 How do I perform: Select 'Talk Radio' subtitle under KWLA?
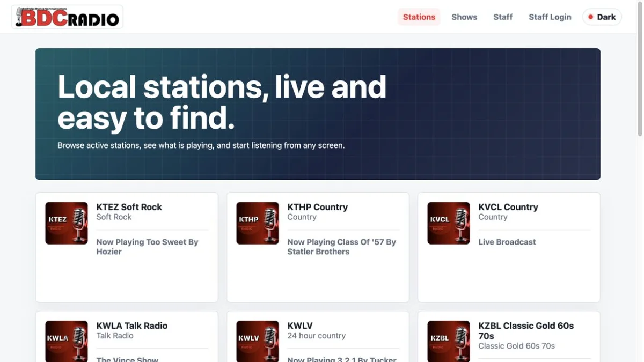pyautogui.click(x=115, y=336)
